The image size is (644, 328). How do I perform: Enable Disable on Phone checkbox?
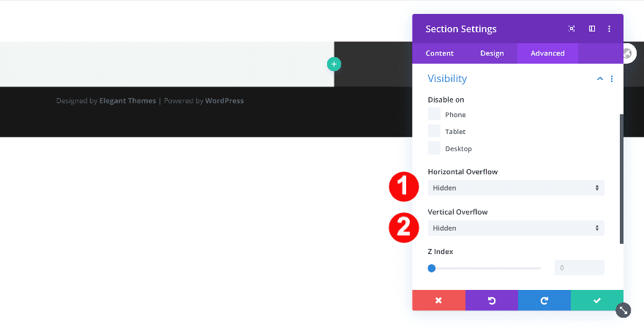(x=435, y=114)
